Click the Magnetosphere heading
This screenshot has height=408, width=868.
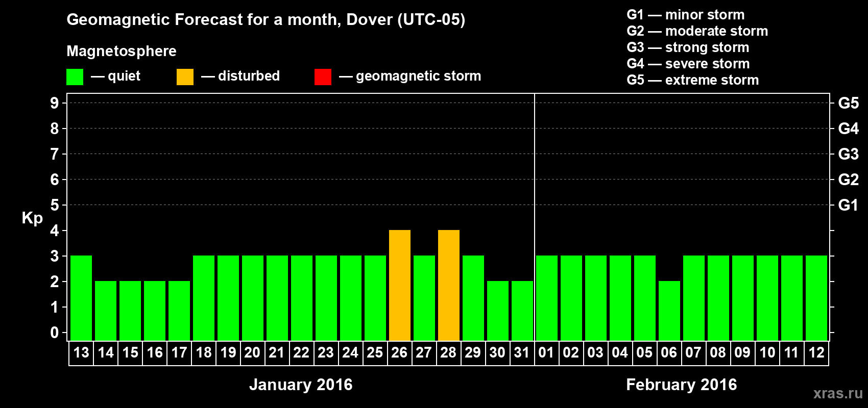(122, 51)
